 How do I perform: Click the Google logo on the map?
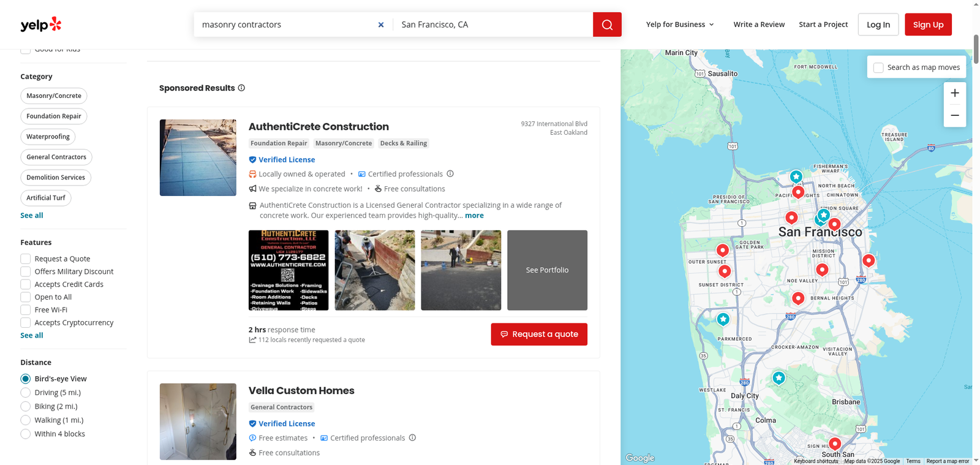pos(640,458)
